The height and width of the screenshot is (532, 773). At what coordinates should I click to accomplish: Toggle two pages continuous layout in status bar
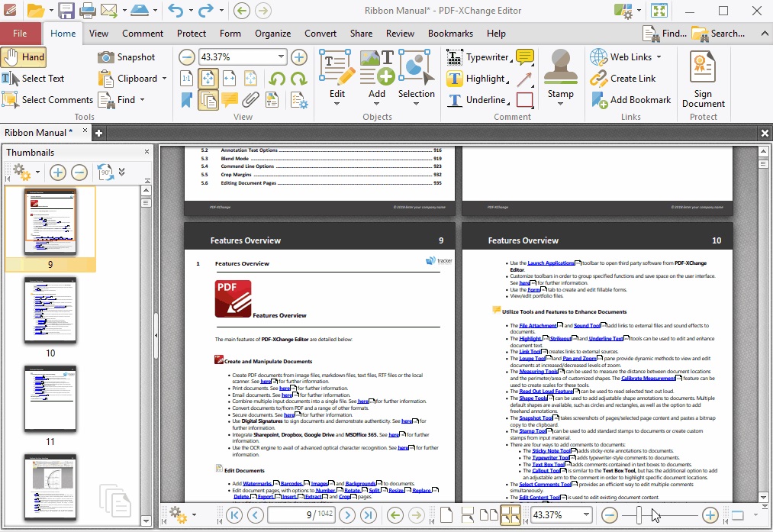(511, 515)
